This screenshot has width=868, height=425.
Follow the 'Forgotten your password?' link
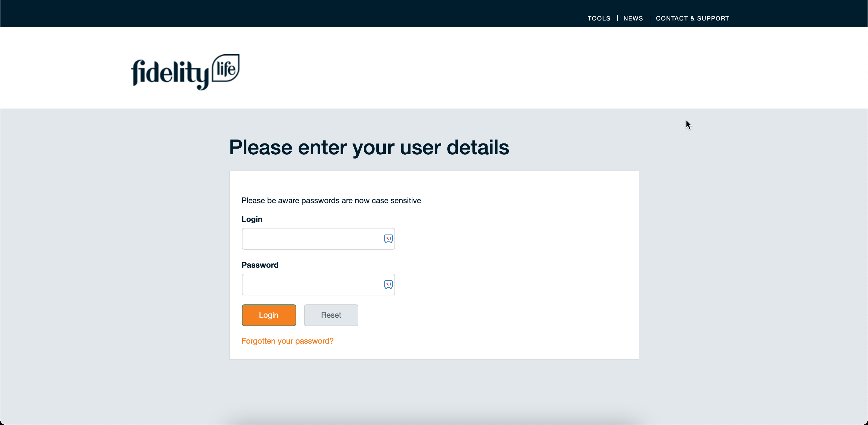(287, 341)
